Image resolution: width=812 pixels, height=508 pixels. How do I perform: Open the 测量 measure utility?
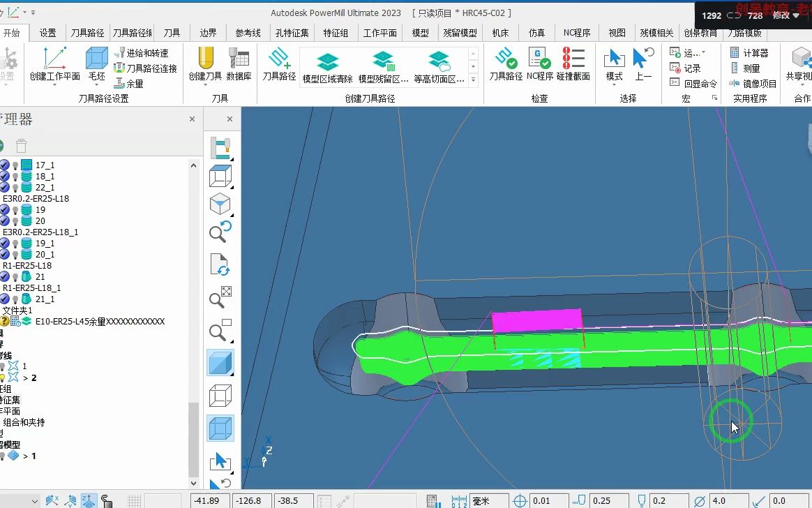[x=745, y=68]
